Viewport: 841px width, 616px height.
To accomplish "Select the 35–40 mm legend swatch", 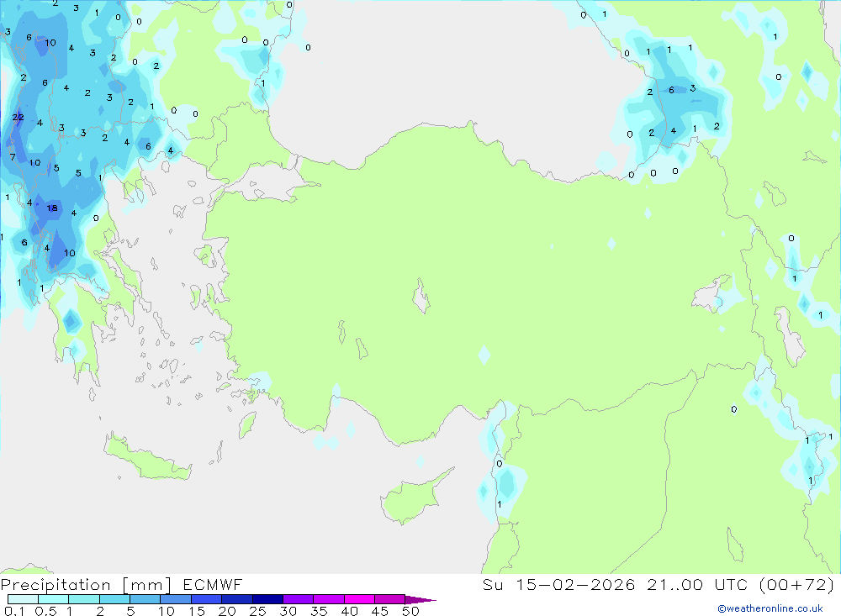I will [329, 599].
